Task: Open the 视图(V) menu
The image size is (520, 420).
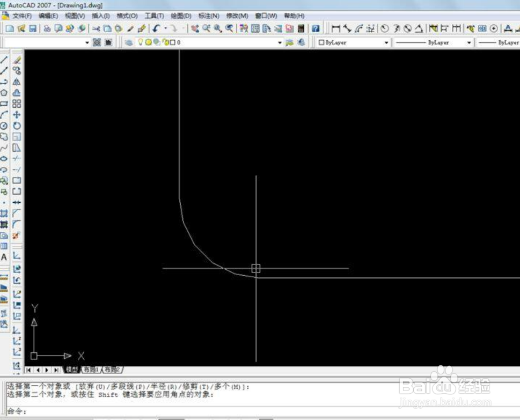Action: coord(75,16)
